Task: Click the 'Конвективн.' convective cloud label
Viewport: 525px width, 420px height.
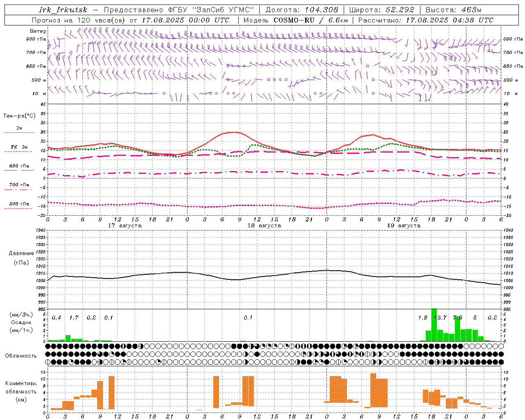Action: [x=21, y=383]
